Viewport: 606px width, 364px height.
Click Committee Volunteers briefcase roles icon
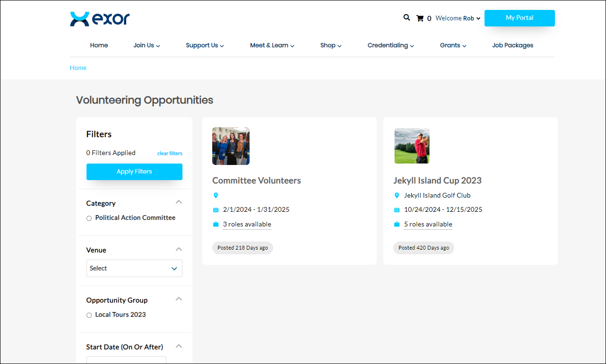pos(216,225)
